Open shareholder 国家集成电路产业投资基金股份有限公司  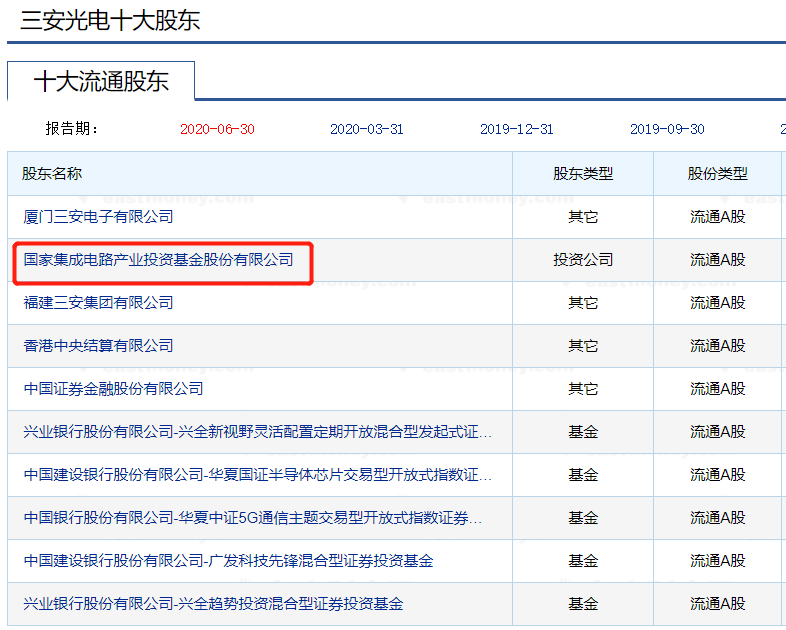click(158, 260)
